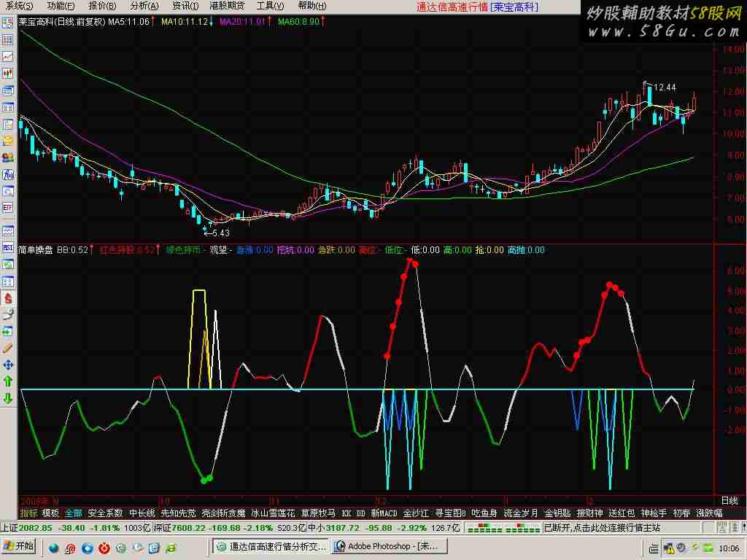747x560 pixels.
Task: Click the red-green market breadth bar indicator
Action: pyautogui.click(x=503, y=528)
